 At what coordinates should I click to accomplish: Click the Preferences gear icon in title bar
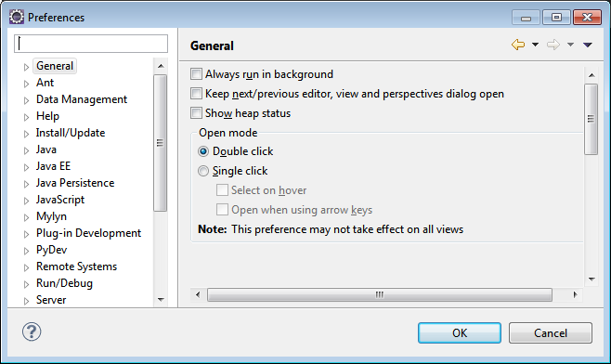pos(17,17)
